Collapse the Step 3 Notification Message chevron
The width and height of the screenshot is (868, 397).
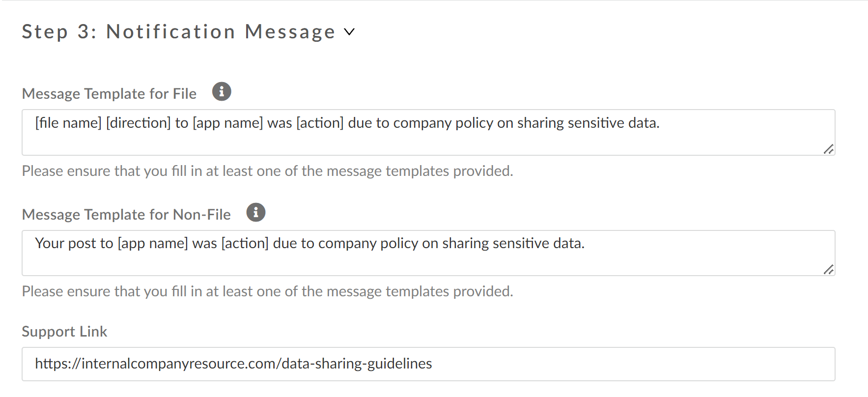349,32
